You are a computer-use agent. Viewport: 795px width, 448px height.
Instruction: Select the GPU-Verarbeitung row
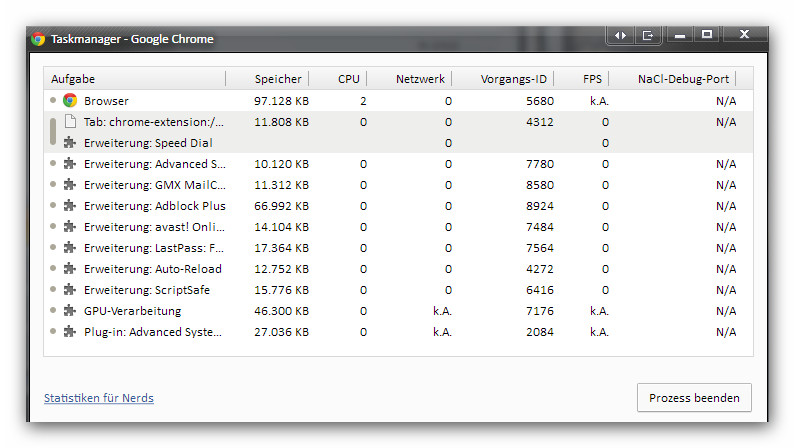pyautogui.click(x=399, y=311)
